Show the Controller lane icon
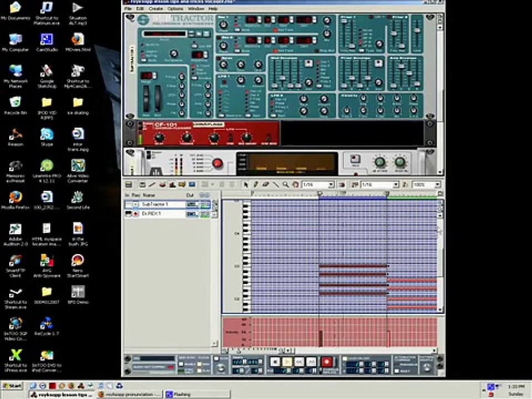 click(x=192, y=185)
